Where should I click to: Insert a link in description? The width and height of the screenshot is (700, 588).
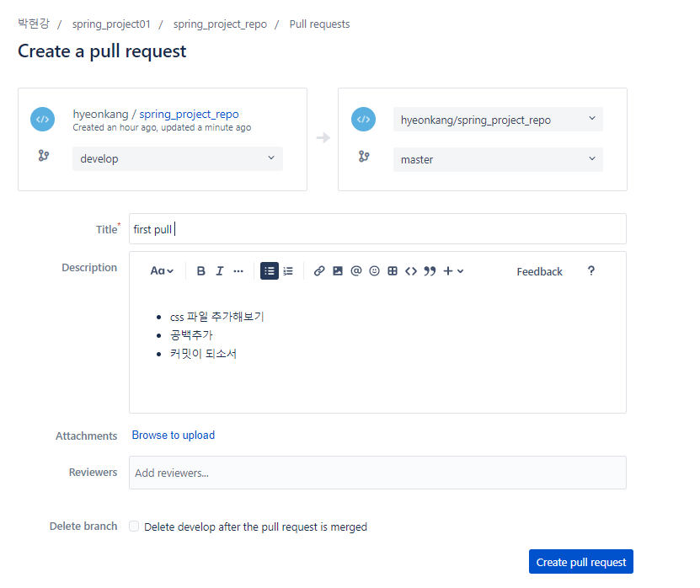318,271
